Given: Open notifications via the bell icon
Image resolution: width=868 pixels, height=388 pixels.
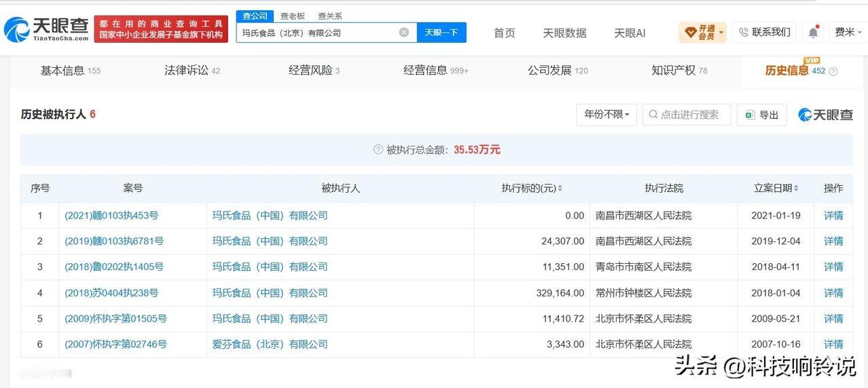Looking at the screenshot, I should click(812, 32).
